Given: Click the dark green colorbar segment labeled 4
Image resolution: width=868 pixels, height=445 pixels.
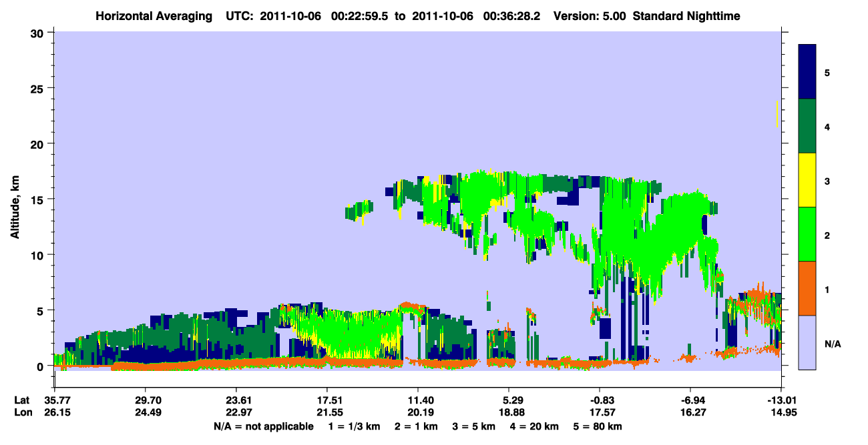Looking at the screenshot, I should point(807,126).
